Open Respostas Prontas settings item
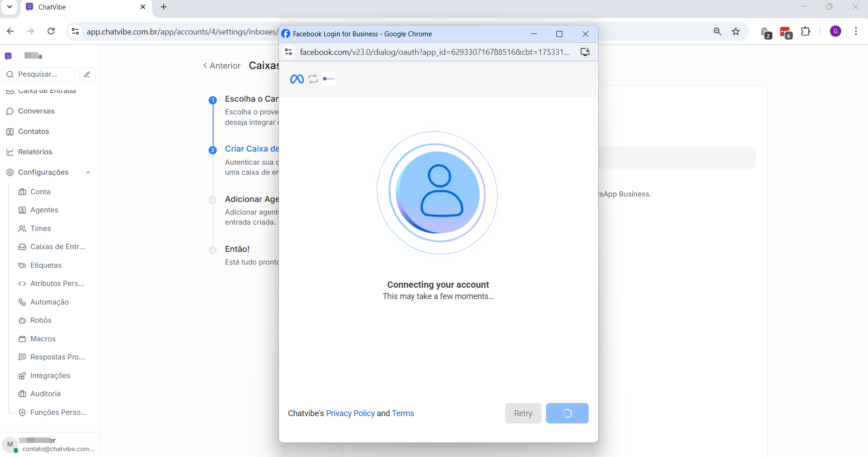 coord(58,357)
